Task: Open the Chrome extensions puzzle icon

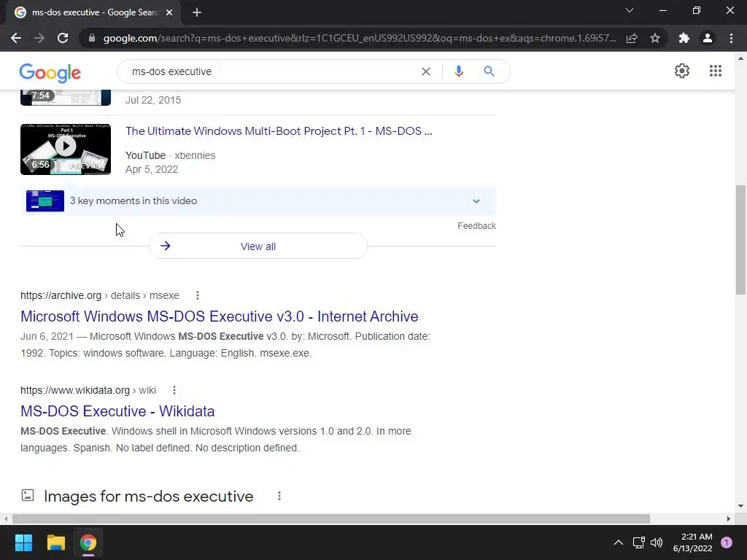Action: tap(684, 38)
